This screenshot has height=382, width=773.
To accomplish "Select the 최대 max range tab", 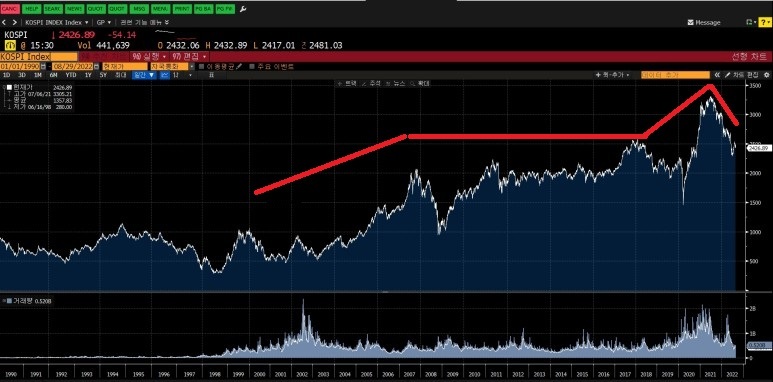I will 121,75.
